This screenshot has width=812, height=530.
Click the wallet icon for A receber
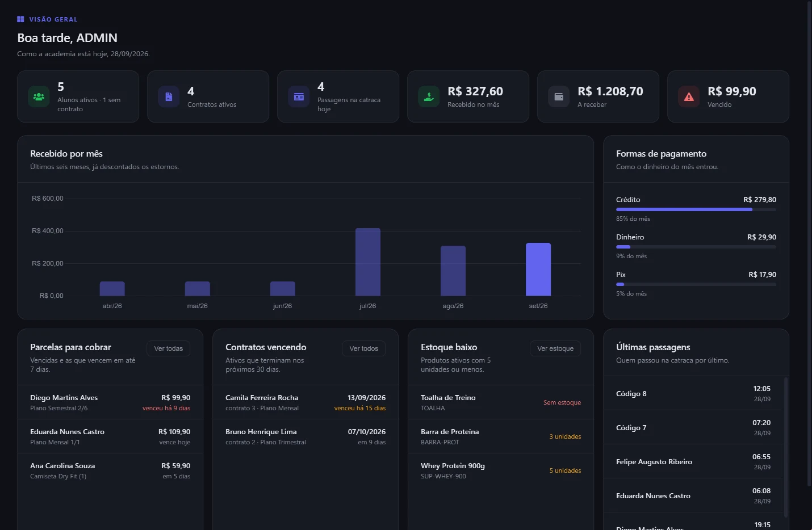point(559,96)
